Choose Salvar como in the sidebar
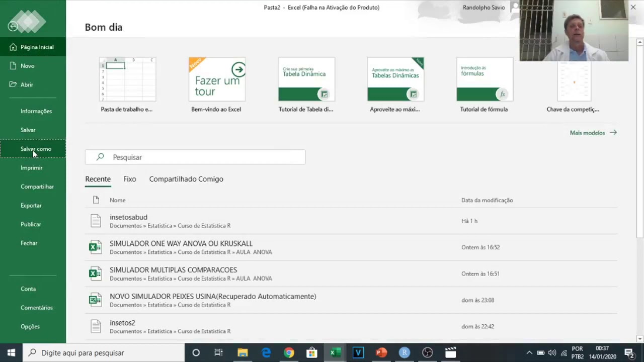Image resolution: width=644 pixels, height=362 pixels. 33,149
